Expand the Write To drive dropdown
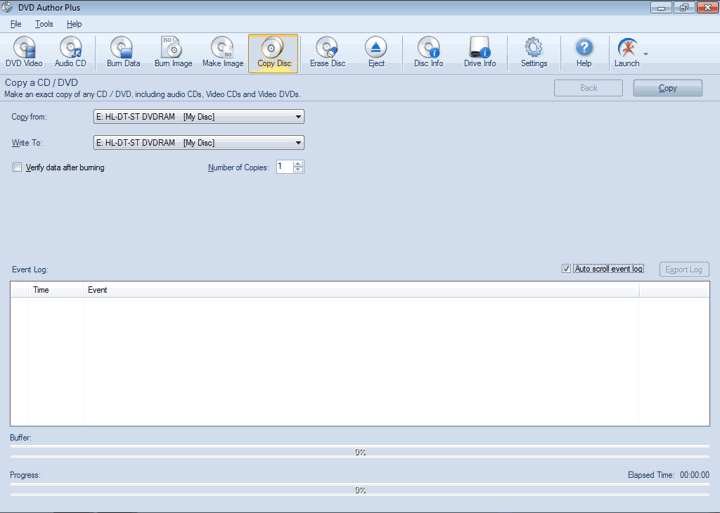Screen dimensions: 720x513 click(298, 143)
